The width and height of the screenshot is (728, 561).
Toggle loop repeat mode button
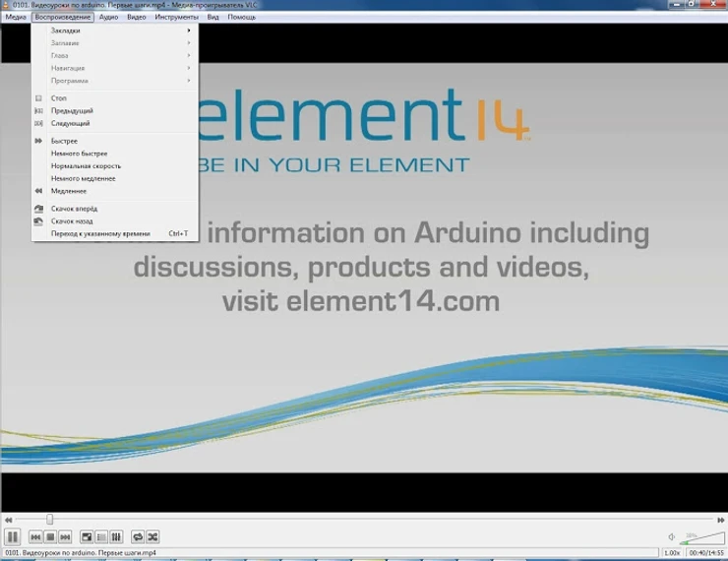click(x=138, y=537)
